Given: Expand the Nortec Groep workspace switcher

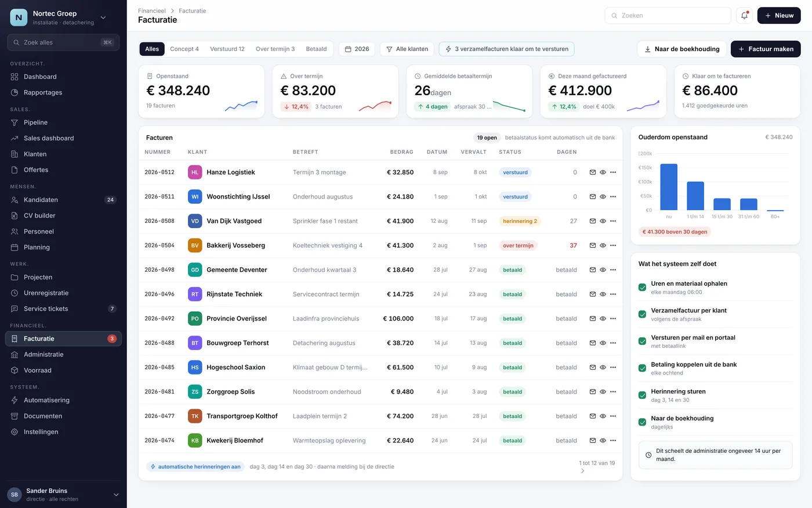Looking at the screenshot, I should click(103, 17).
